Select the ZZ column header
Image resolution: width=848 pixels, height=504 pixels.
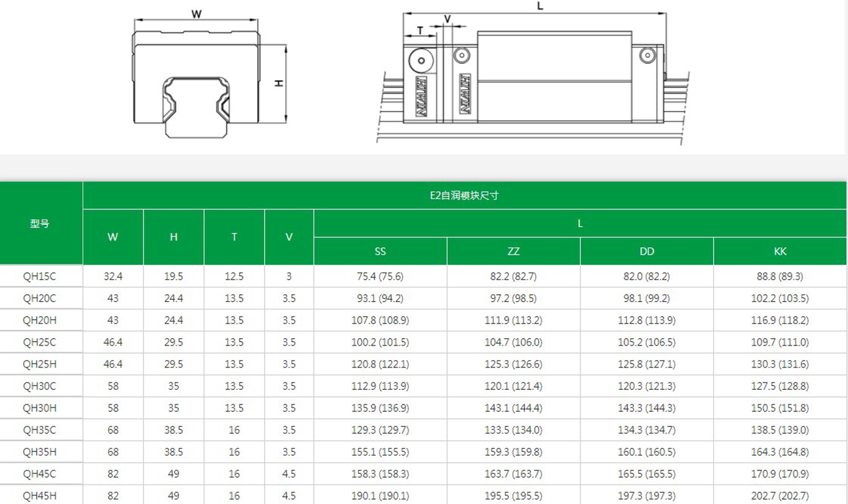[x=513, y=251]
